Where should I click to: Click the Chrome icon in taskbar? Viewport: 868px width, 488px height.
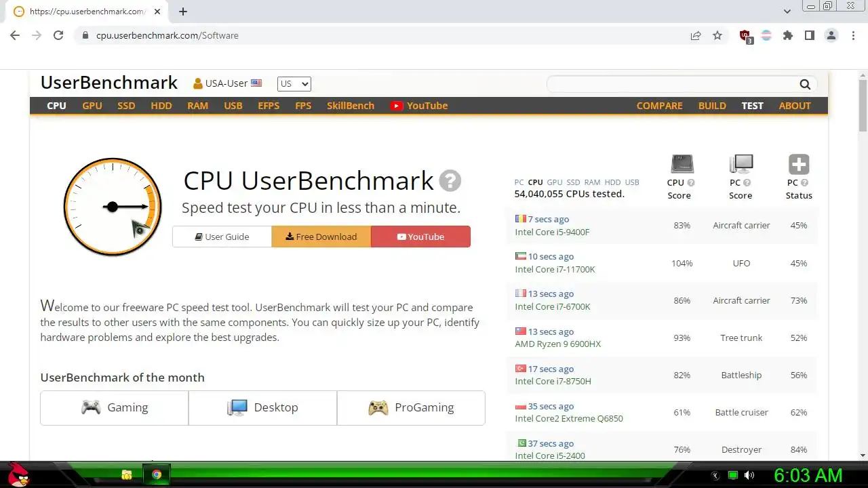point(157,474)
